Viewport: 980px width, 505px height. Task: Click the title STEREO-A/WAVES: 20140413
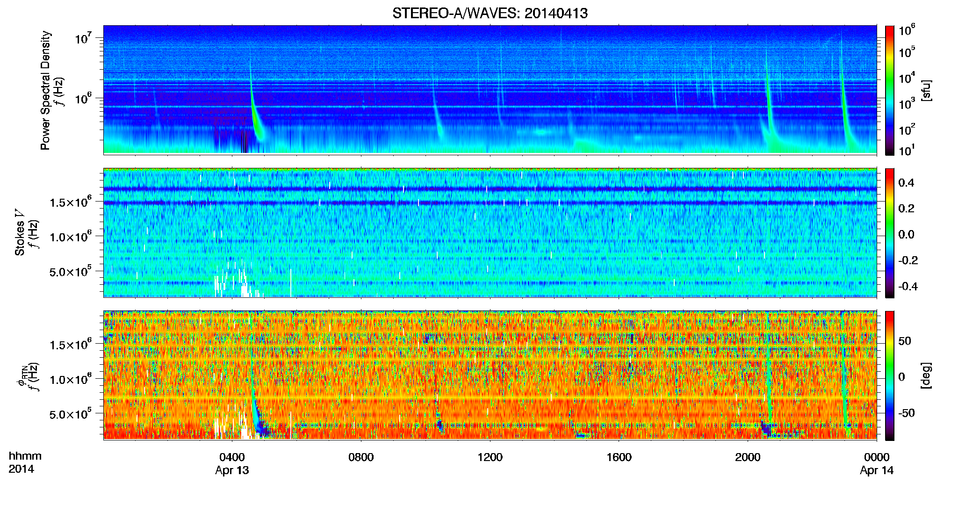click(490, 13)
